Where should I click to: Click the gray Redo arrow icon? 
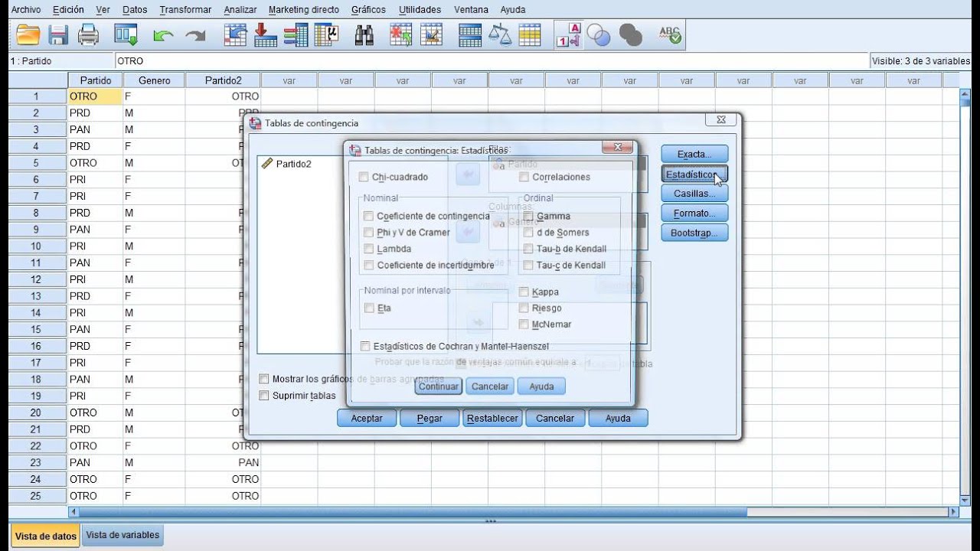(196, 35)
